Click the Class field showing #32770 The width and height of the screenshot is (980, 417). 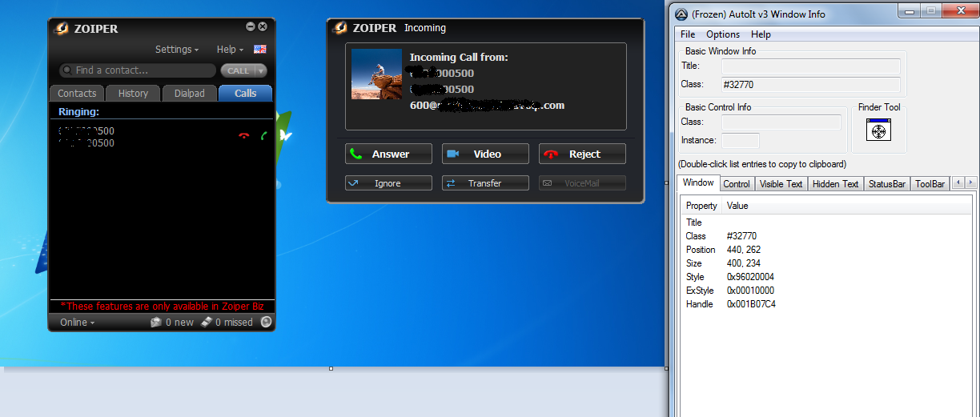click(810, 85)
